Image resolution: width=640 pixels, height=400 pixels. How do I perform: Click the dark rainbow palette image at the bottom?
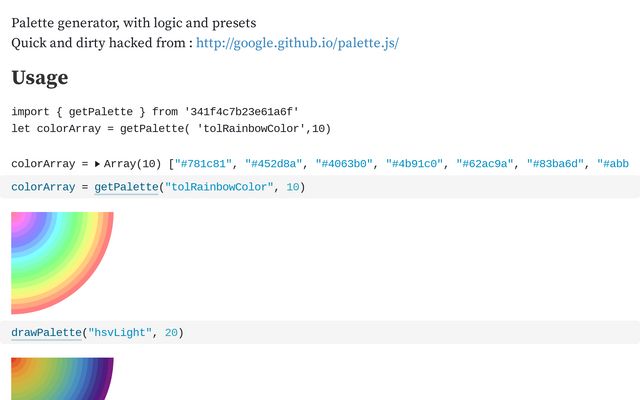tap(62, 379)
